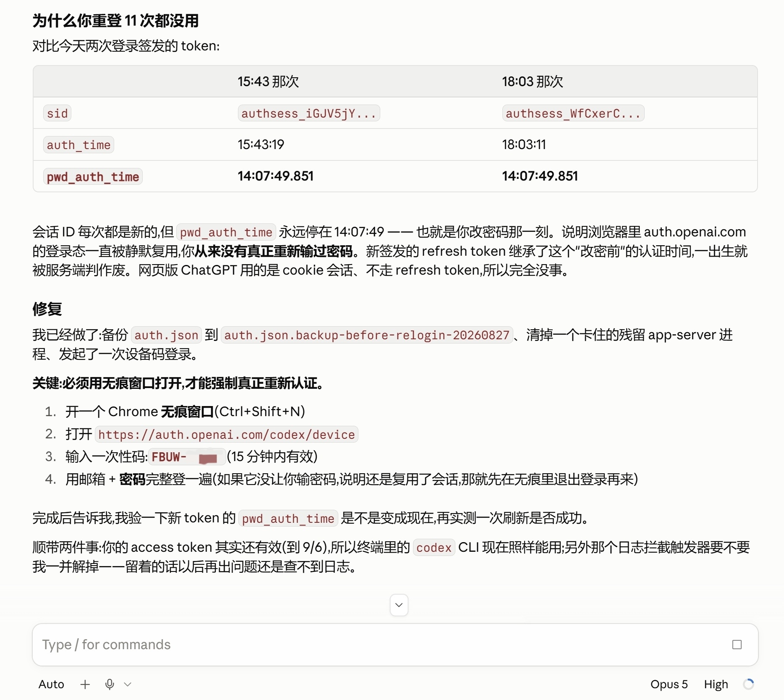Click the stop square icon in input box
The image size is (784, 700).
coord(737,645)
